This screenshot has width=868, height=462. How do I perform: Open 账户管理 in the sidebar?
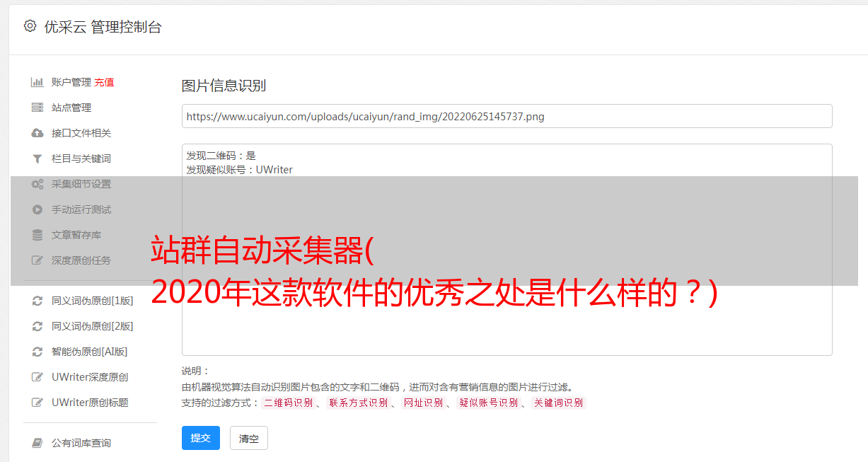pyautogui.click(x=71, y=82)
